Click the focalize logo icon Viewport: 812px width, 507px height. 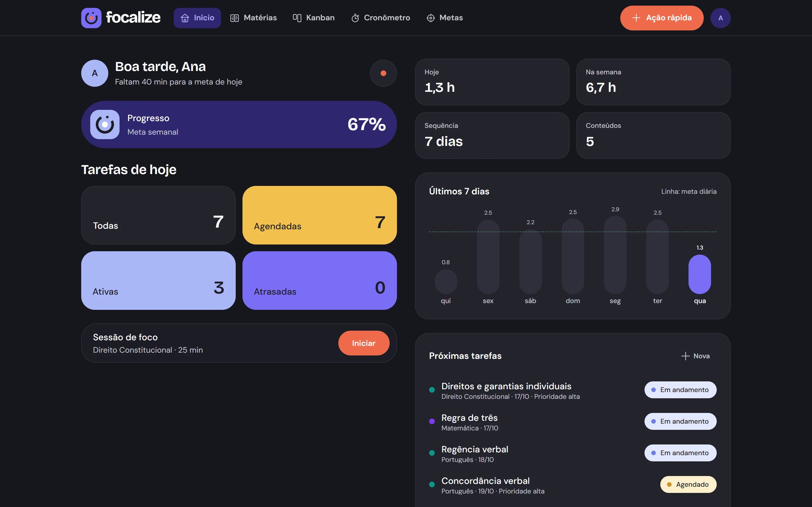coord(91,18)
